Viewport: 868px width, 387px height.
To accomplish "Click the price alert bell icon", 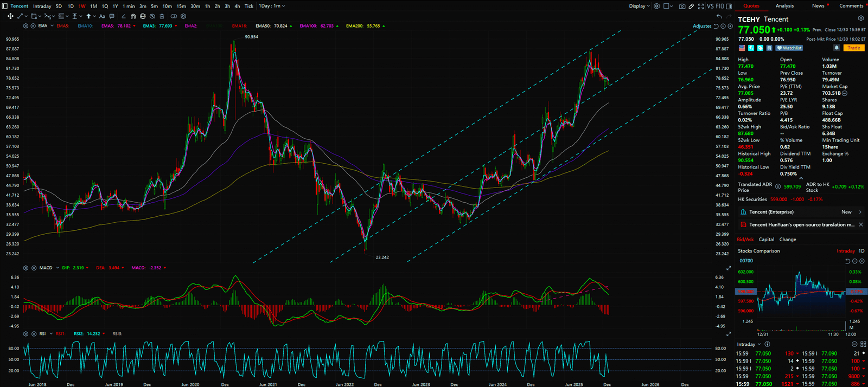I will pyautogui.click(x=837, y=48).
